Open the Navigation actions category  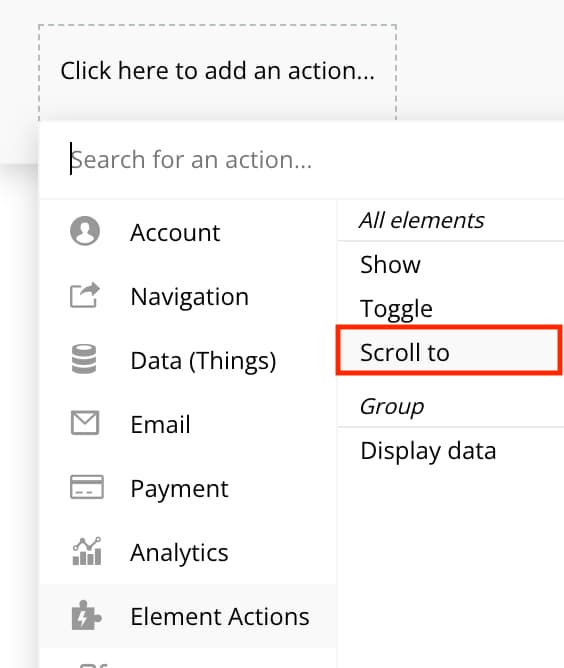pyautogui.click(x=188, y=296)
